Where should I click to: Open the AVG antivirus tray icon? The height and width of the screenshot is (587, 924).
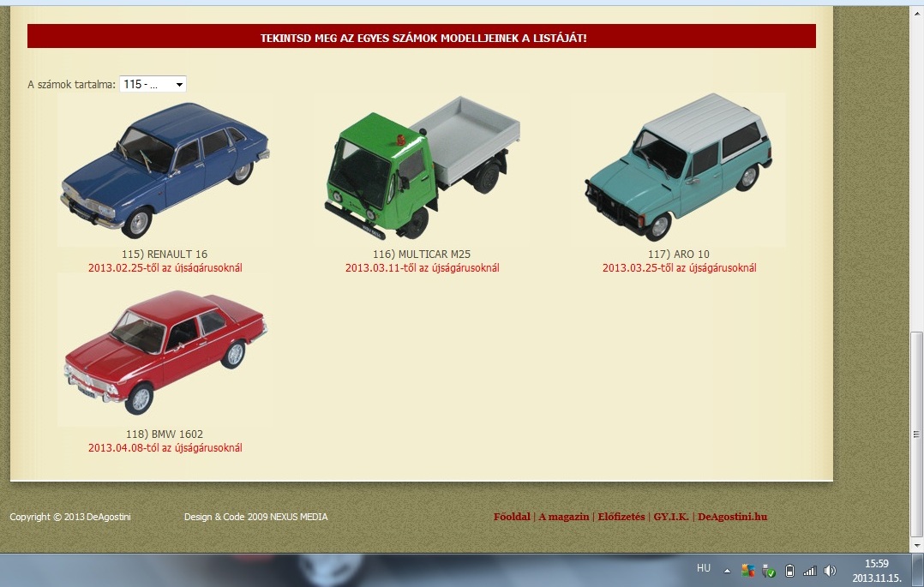tap(747, 570)
